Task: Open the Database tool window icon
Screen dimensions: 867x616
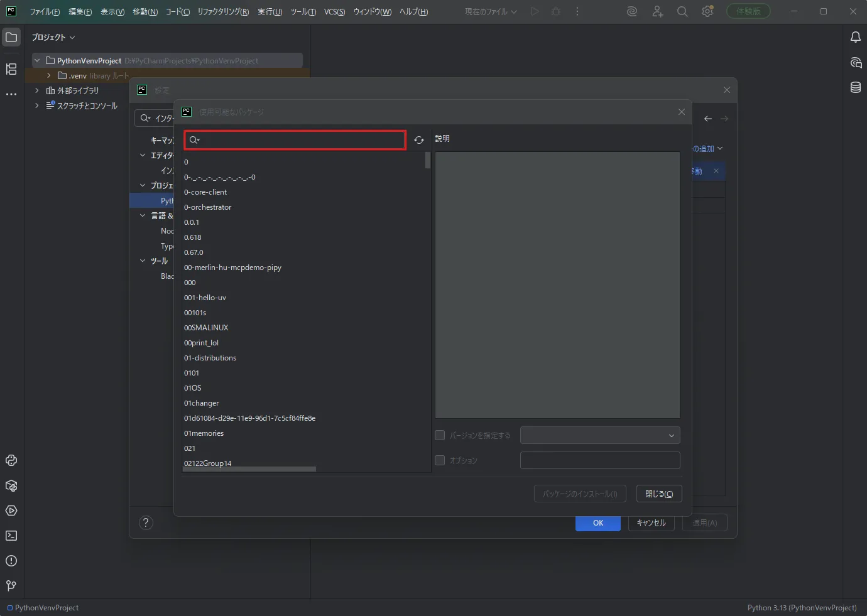Action: click(856, 87)
